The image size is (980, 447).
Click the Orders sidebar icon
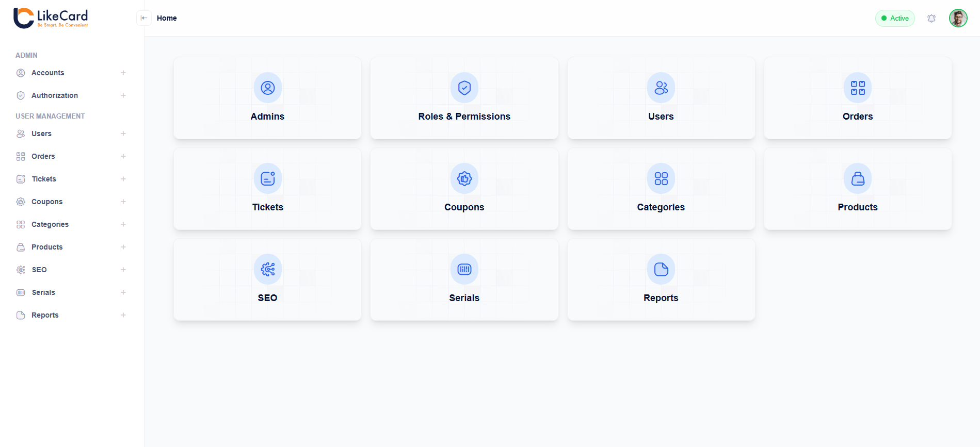[x=21, y=156]
